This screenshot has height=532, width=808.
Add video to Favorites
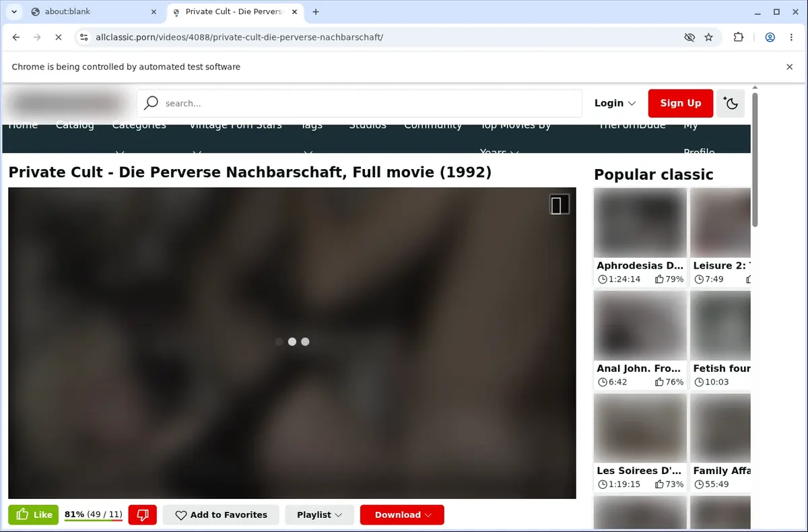pyautogui.click(x=221, y=514)
